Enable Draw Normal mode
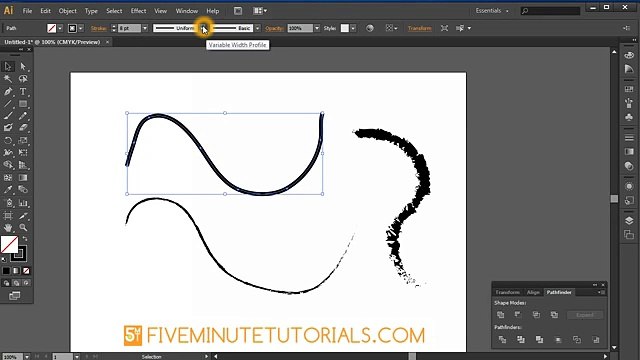640x360 pixels. click(x=6, y=283)
